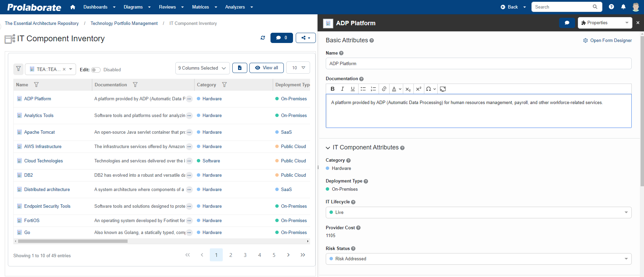
Task: Open the Risk Status dropdown
Action: 479,259
